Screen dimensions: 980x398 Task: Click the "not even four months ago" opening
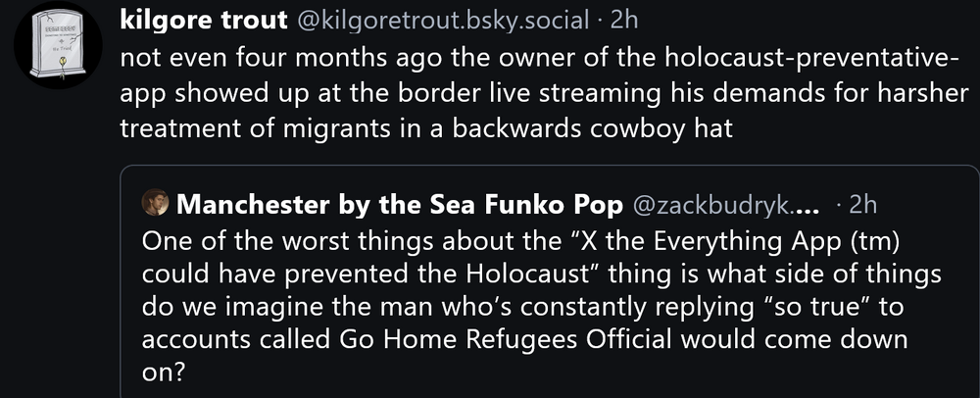tap(248, 56)
